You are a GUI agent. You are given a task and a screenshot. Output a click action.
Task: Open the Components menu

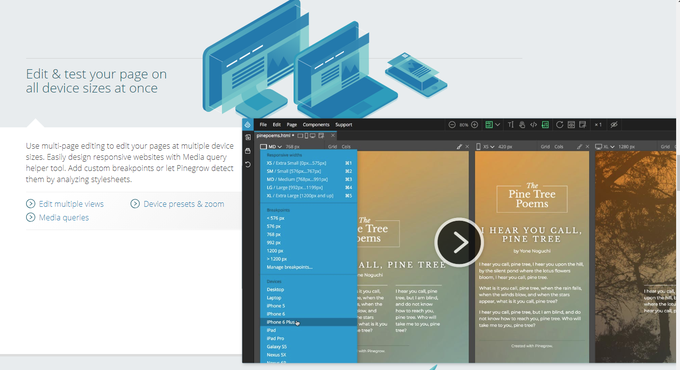pyautogui.click(x=316, y=125)
